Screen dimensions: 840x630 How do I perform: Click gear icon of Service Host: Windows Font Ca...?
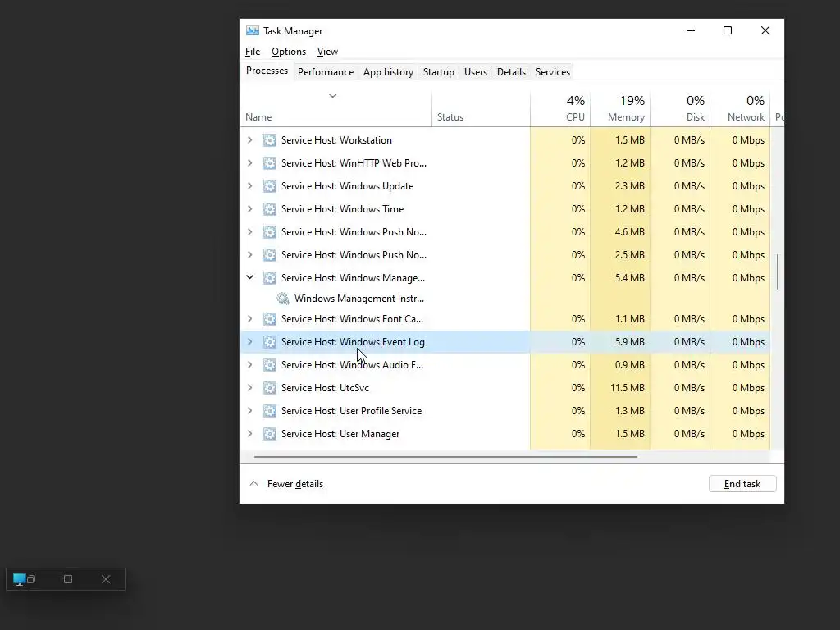[269, 319]
